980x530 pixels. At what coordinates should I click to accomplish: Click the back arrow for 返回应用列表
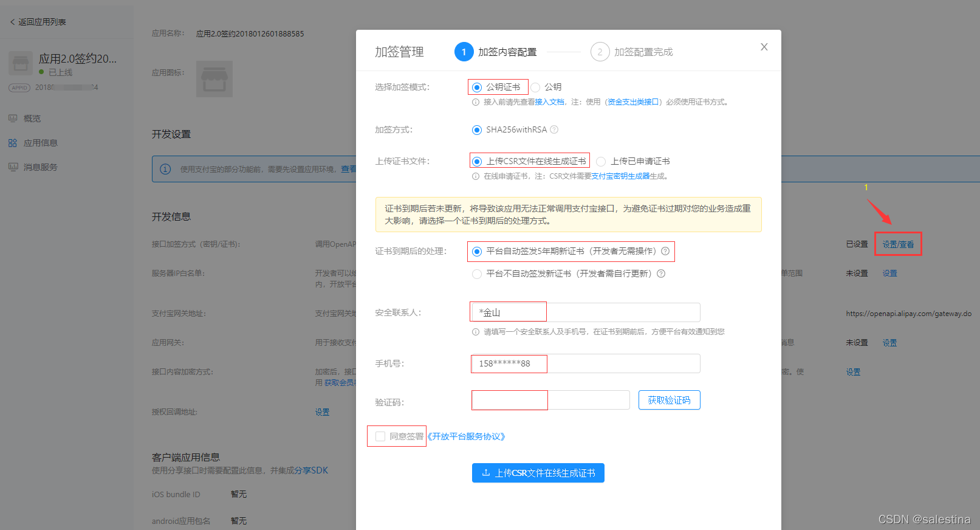(x=12, y=22)
